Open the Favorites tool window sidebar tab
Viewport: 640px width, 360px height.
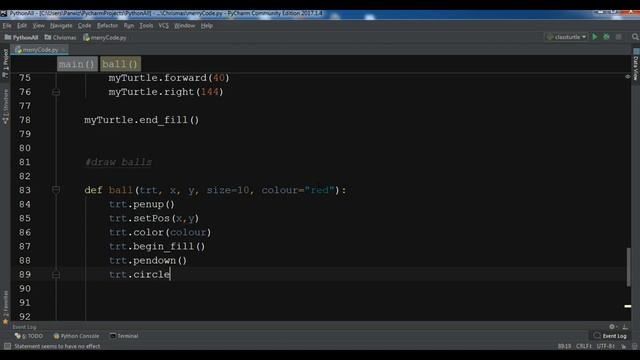(5, 307)
